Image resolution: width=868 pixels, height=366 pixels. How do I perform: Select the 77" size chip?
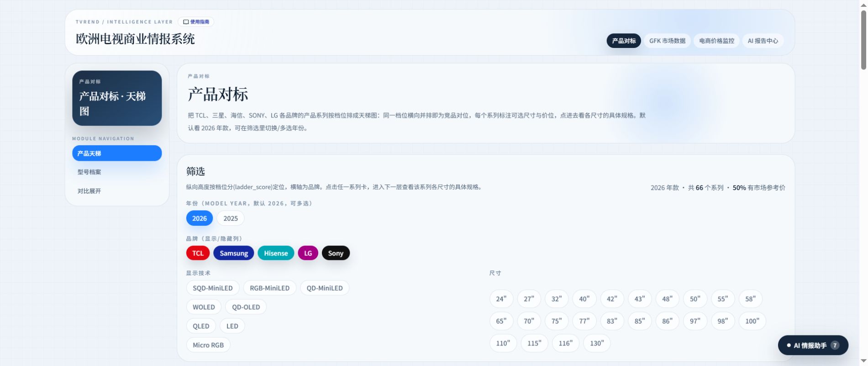coord(584,321)
